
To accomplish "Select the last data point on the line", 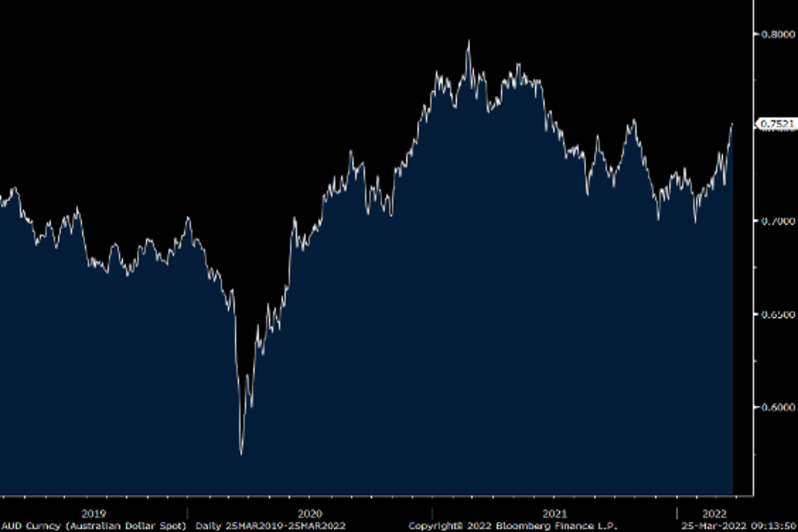I will (732, 124).
